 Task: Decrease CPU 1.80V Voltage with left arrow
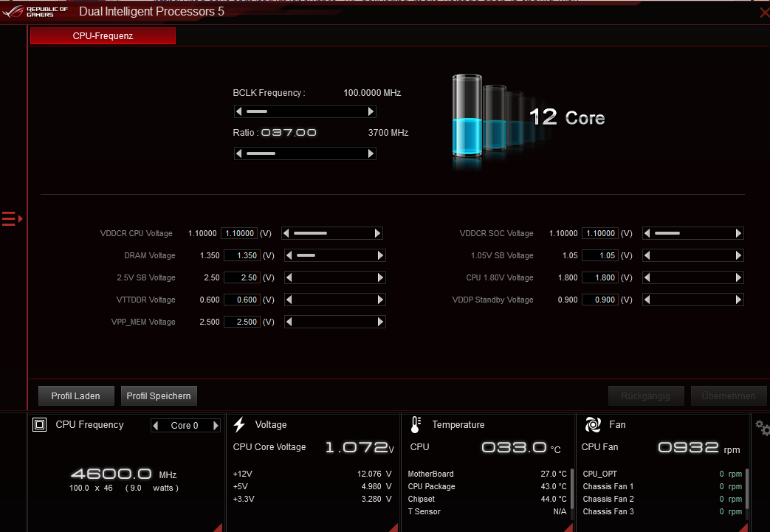tap(647, 277)
